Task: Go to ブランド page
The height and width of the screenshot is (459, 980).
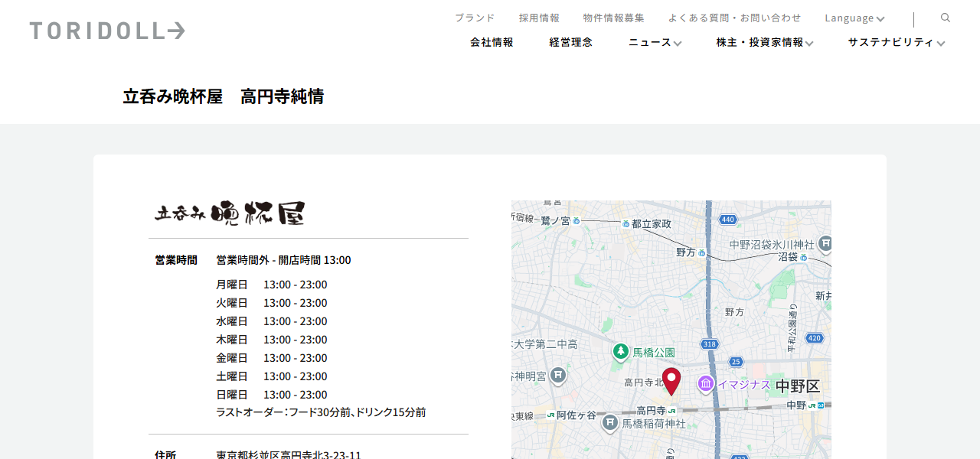Action: click(475, 18)
